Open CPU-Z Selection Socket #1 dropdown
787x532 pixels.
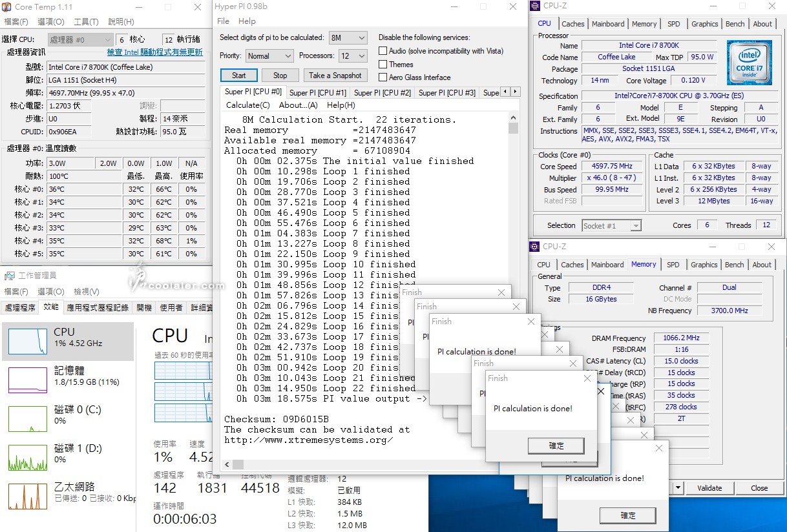point(611,225)
